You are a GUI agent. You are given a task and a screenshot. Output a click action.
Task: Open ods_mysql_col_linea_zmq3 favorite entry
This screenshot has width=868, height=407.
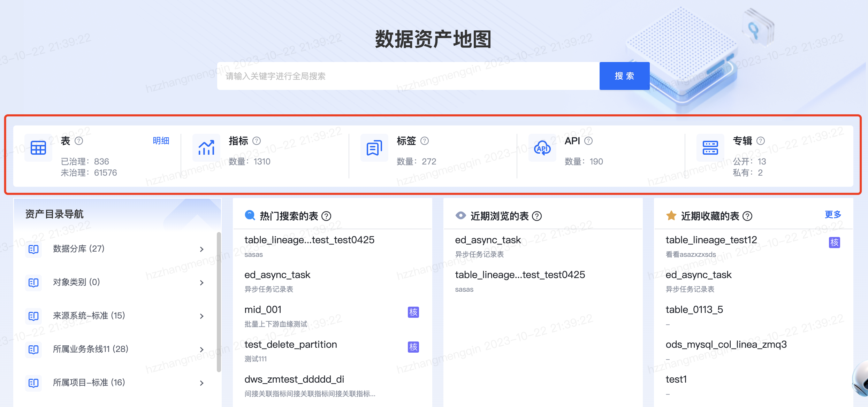726,344
